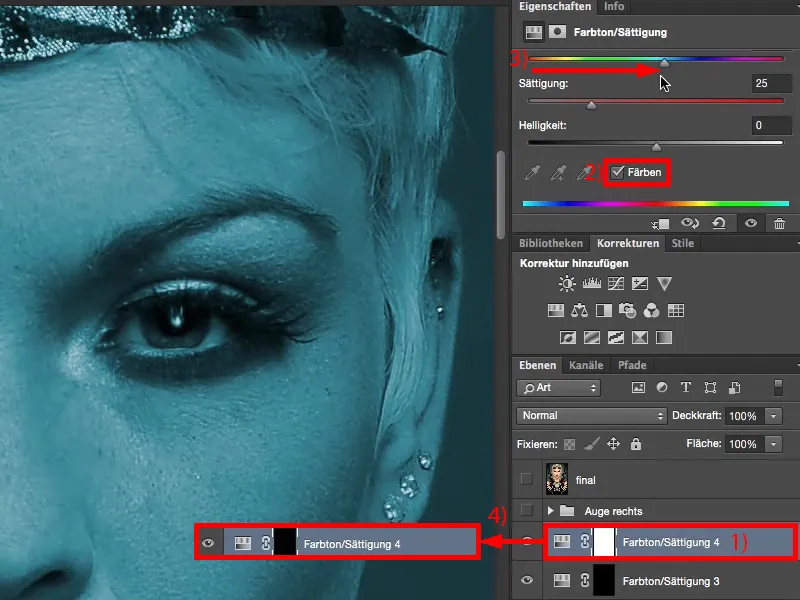The image size is (800, 600).
Task: Select the mask icon next to Farbton/Sättigung title
Action: click(x=557, y=32)
